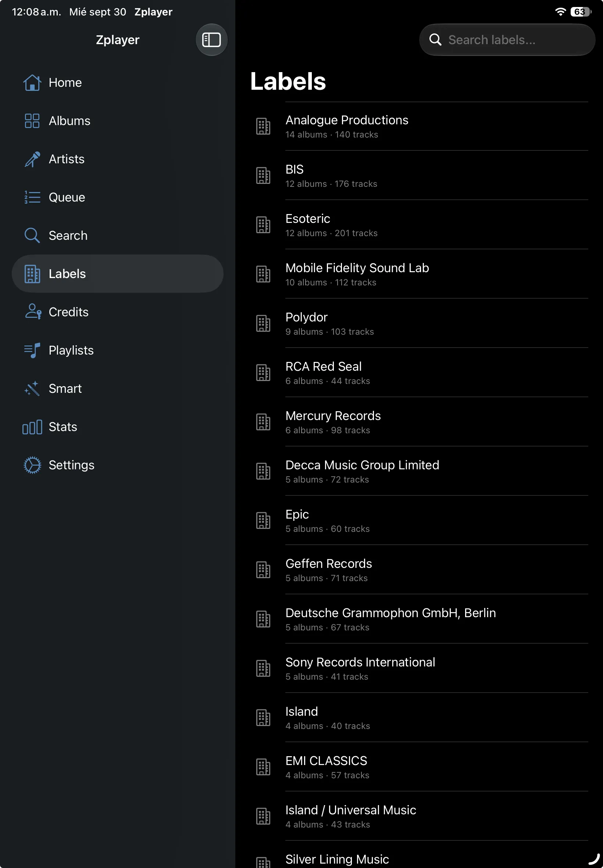Open Mercury Records label
This screenshot has height=868, width=603.
click(x=419, y=422)
